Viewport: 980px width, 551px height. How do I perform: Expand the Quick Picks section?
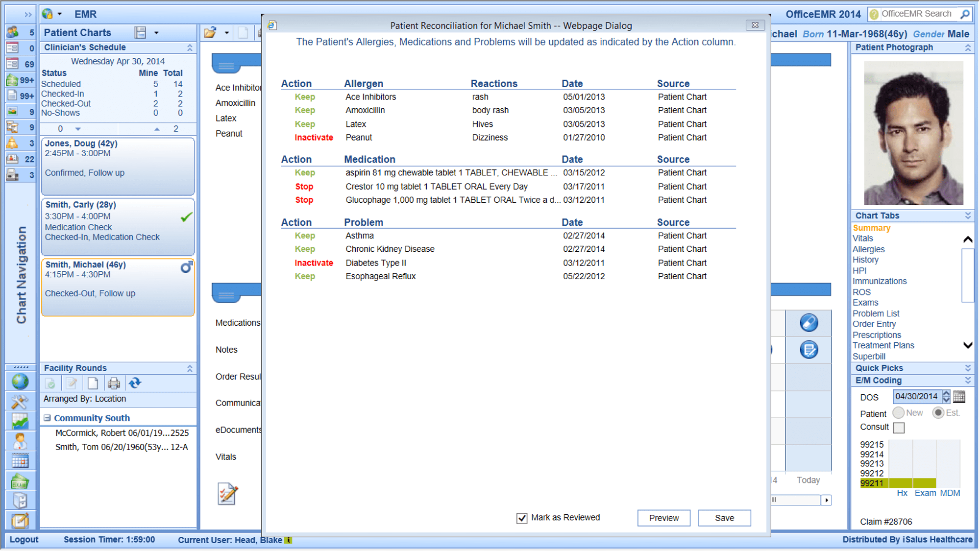[968, 368]
